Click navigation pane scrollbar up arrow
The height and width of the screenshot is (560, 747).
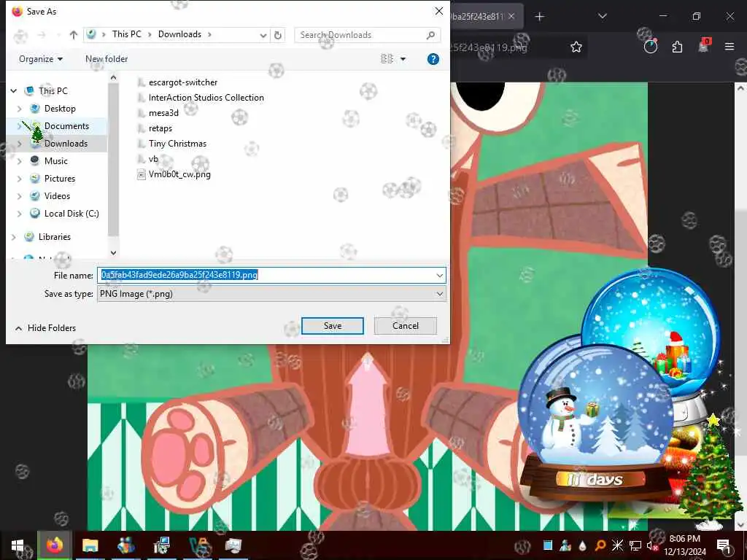(113, 77)
